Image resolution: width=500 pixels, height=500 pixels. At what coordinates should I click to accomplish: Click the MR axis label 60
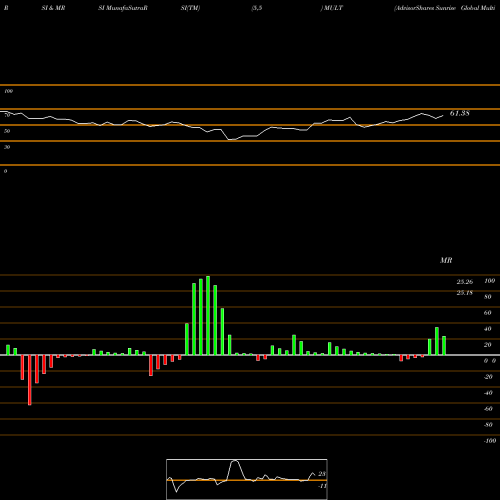tap(488, 313)
